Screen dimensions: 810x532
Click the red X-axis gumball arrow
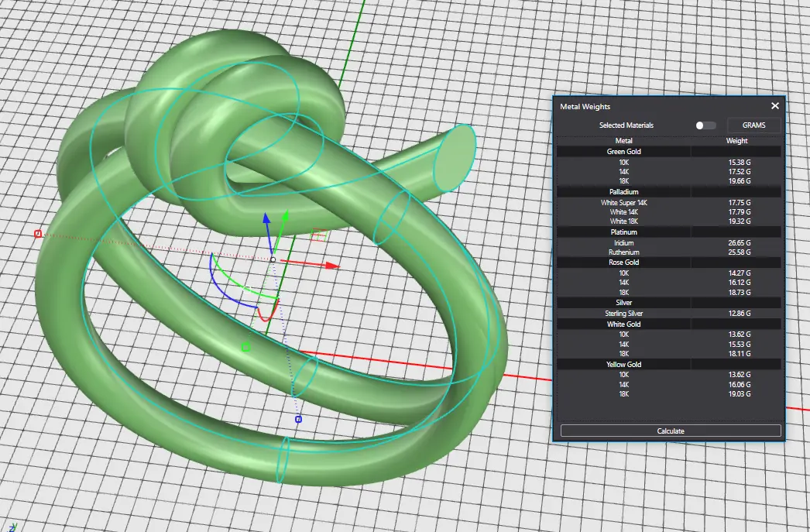pos(331,265)
